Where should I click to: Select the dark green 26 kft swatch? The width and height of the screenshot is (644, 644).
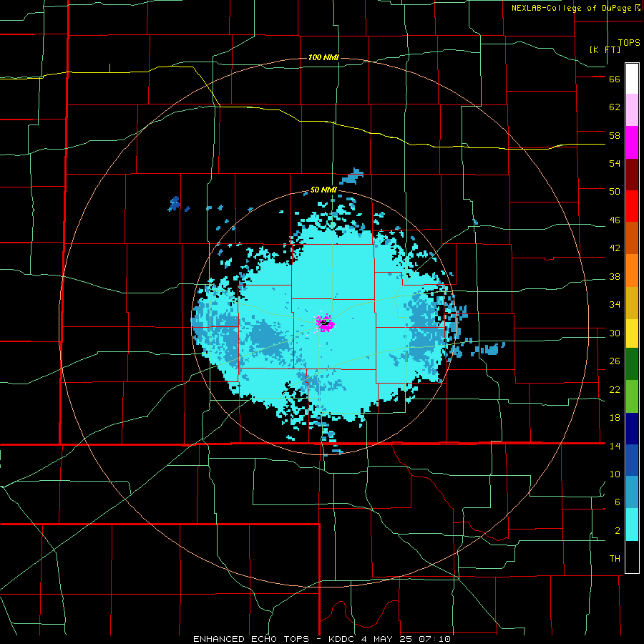[632, 364]
